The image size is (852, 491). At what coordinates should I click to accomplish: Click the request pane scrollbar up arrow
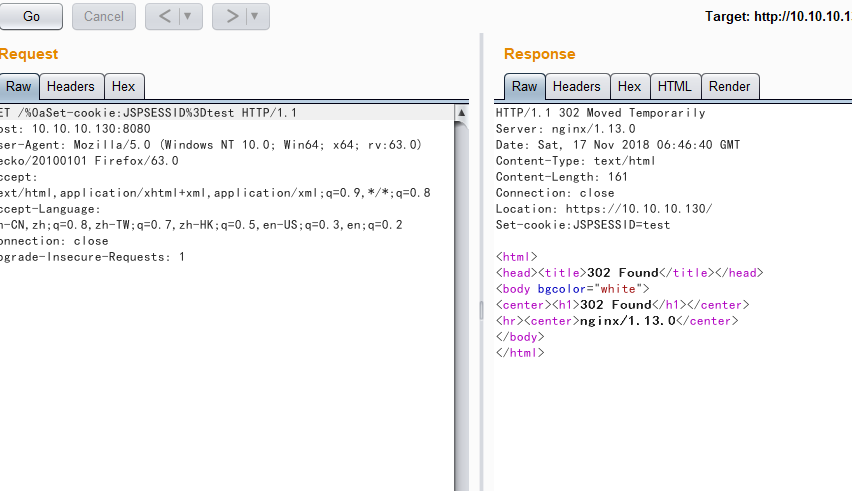(461, 113)
